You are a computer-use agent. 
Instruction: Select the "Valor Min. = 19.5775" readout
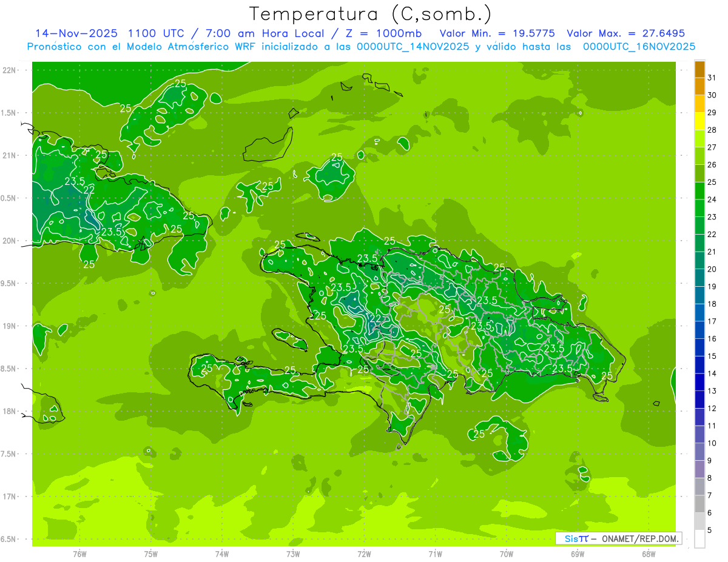click(x=497, y=33)
